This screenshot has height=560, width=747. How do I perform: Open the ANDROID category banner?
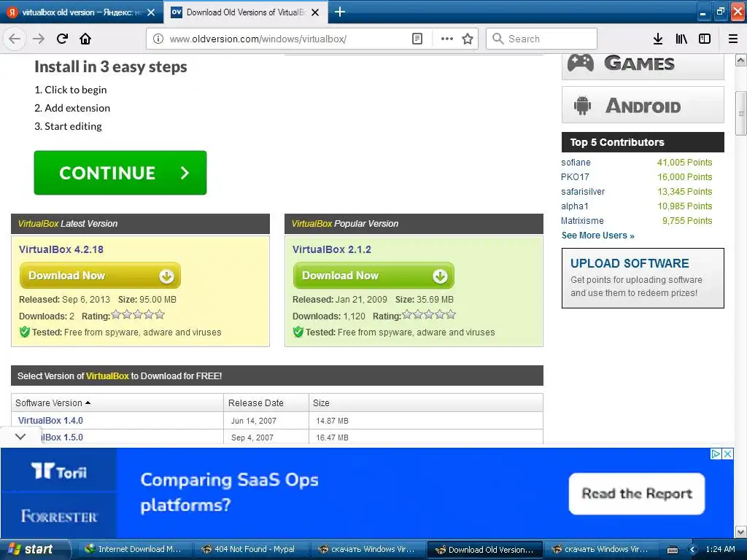click(643, 105)
